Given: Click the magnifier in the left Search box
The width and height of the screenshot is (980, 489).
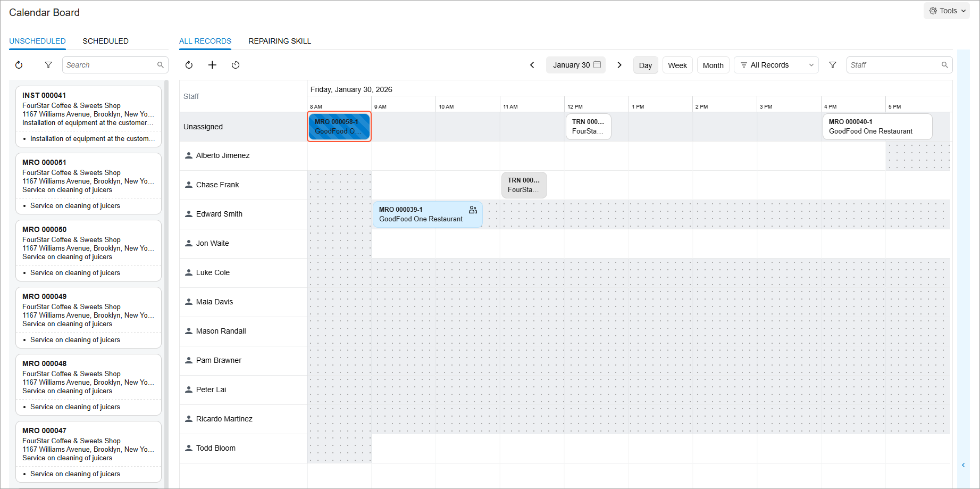Looking at the screenshot, I should (x=161, y=65).
